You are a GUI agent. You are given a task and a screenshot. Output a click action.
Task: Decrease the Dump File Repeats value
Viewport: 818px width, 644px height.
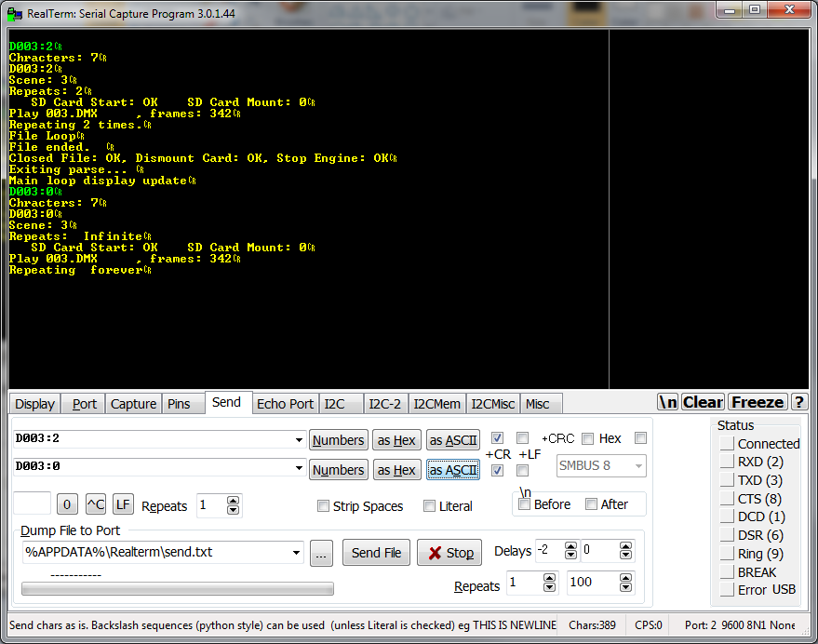pyautogui.click(x=549, y=587)
